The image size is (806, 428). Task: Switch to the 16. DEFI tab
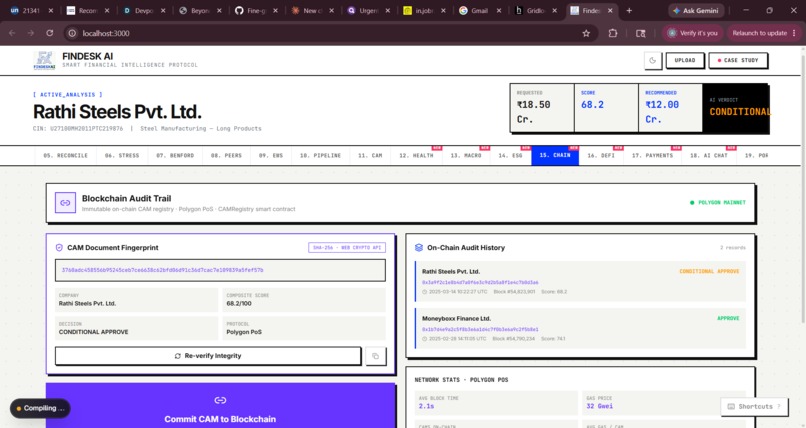(601, 155)
